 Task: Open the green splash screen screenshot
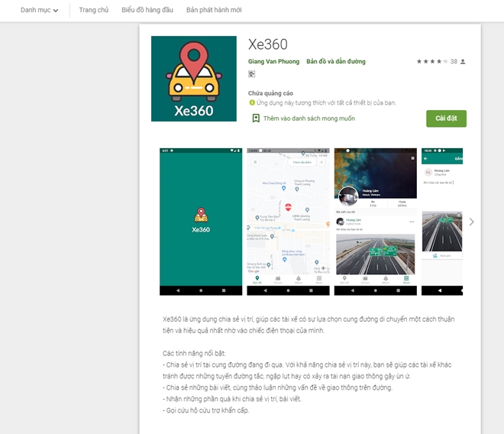point(201,222)
